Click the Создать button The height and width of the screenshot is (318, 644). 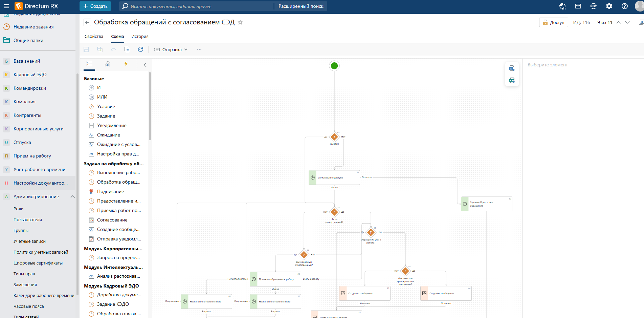click(95, 6)
